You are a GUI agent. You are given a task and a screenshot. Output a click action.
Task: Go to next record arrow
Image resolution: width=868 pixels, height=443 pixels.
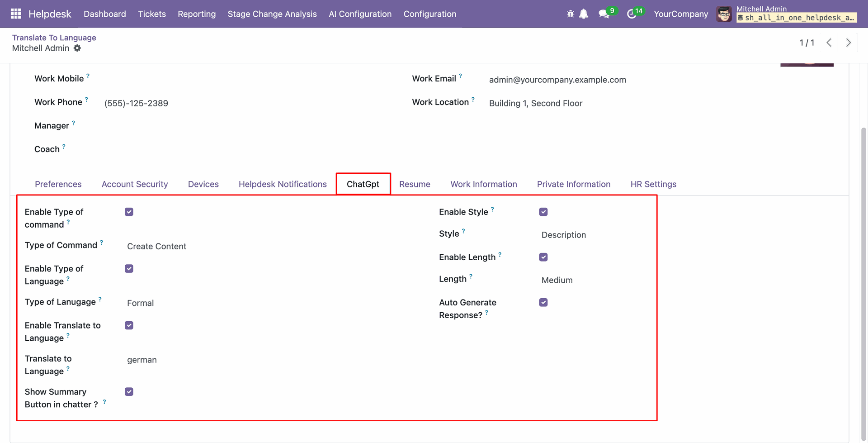pyautogui.click(x=849, y=43)
